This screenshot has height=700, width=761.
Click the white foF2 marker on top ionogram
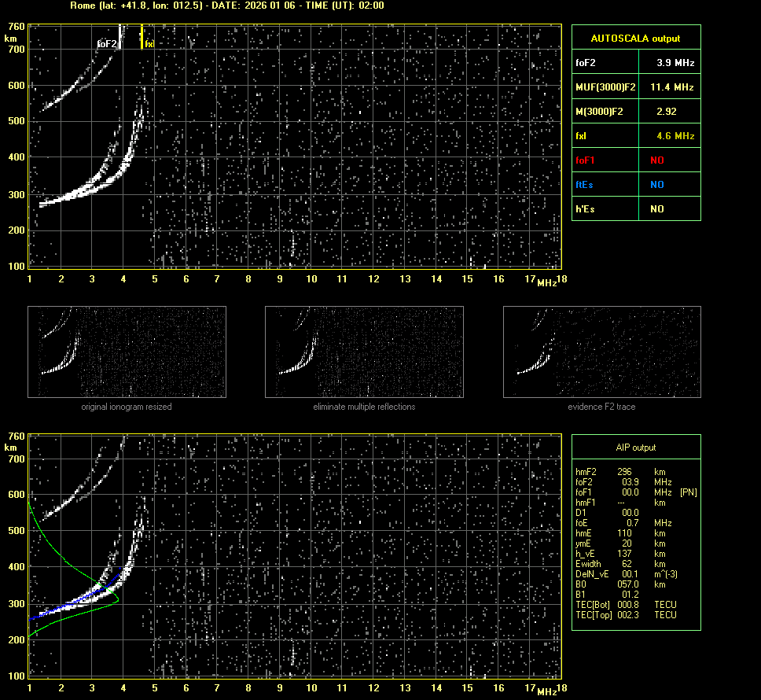pos(119,37)
